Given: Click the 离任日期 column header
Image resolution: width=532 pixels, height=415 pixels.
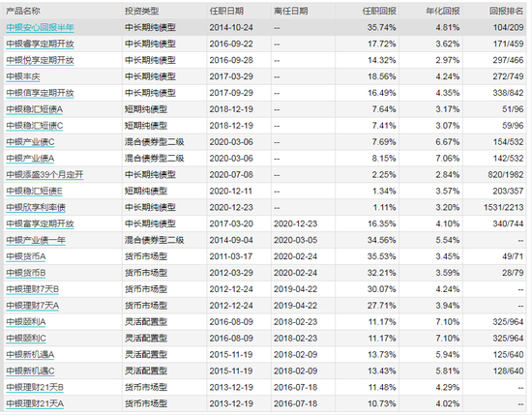Looking at the screenshot, I should pyautogui.click(x=291, y=11).
